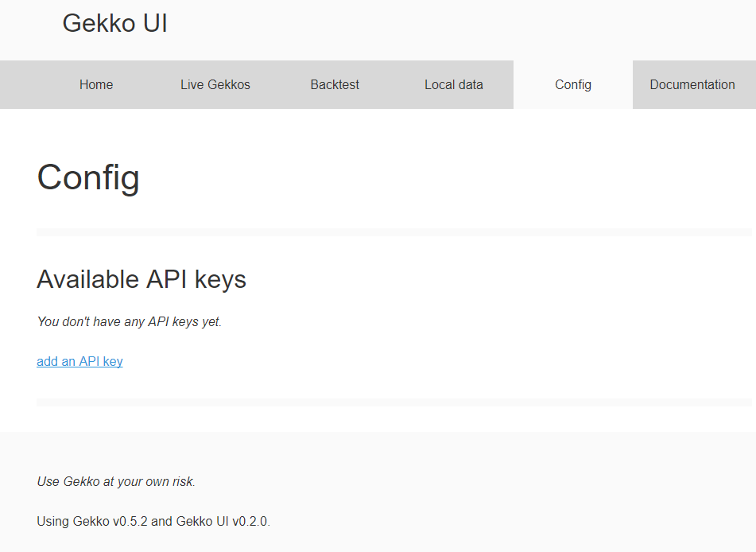This screenshot has width=756, height=552.
Task: Click the 'Use Gekko at your own risk' notice
Action: tap(116, 482)
